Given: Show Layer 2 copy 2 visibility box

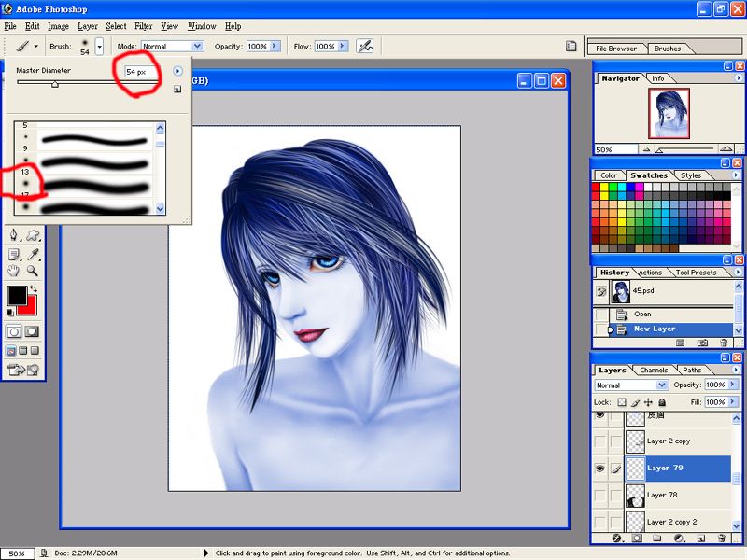Looking at the screenshot, I should [x=600, y=522].
